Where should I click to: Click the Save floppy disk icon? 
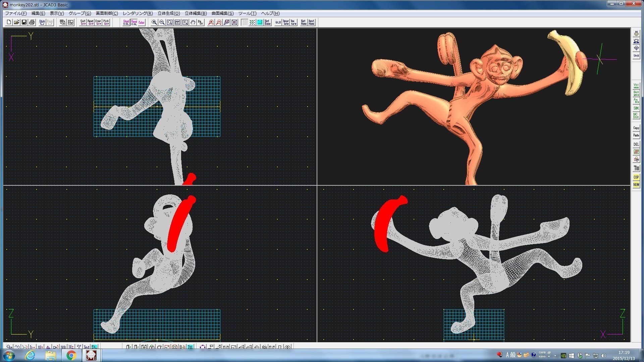click(x=24, y=22)
